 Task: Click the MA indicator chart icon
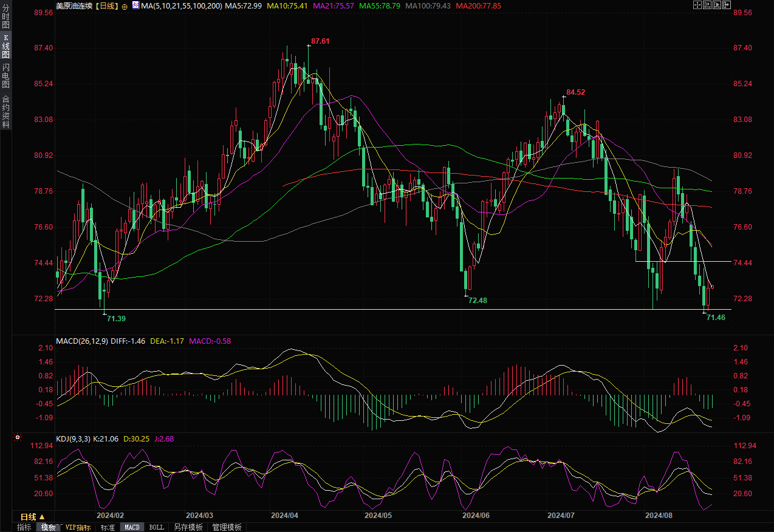coord(135,6)
